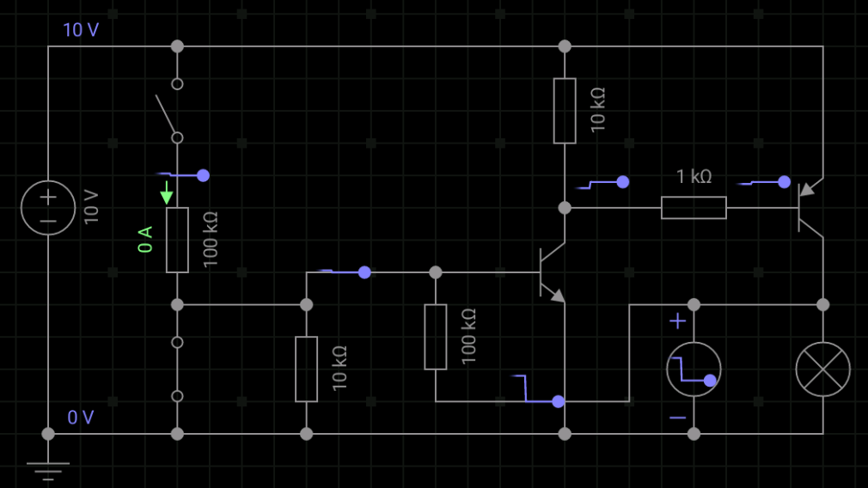Screen dimensions: 868x488
Task: Click the voltage probe on the NPN base wire
Action: [x=364, y=272]
